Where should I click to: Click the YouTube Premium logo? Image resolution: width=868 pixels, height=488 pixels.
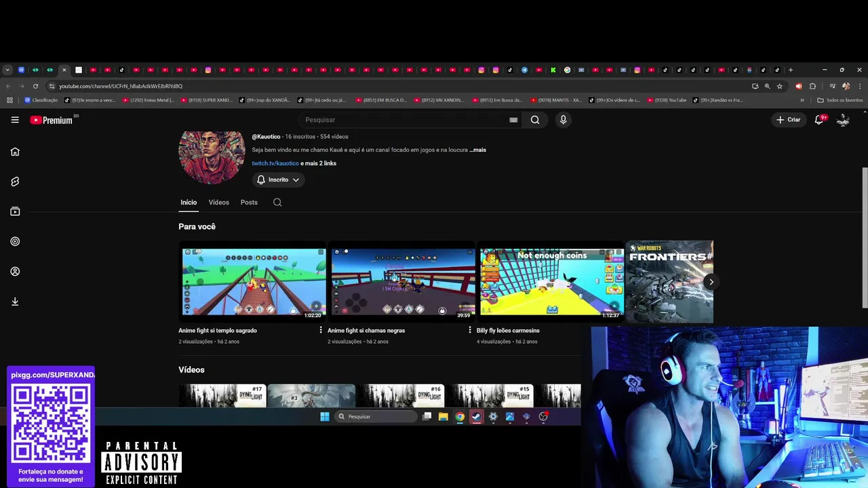52,120
